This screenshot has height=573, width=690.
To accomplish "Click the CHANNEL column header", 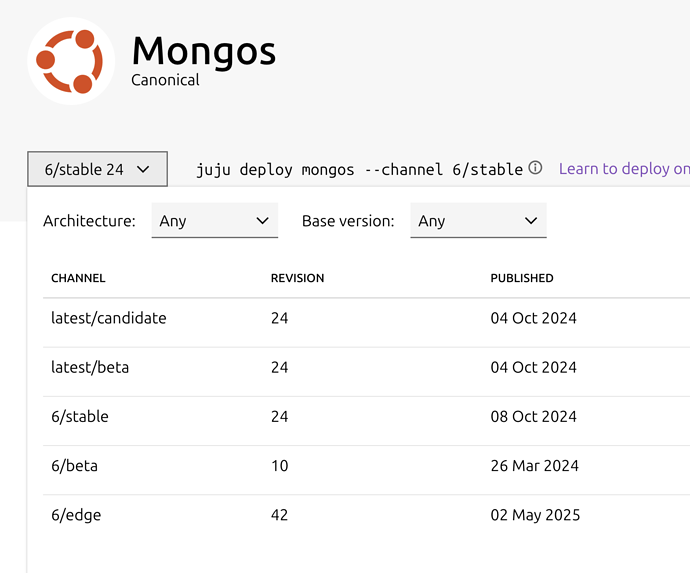I will pos(78,278).
